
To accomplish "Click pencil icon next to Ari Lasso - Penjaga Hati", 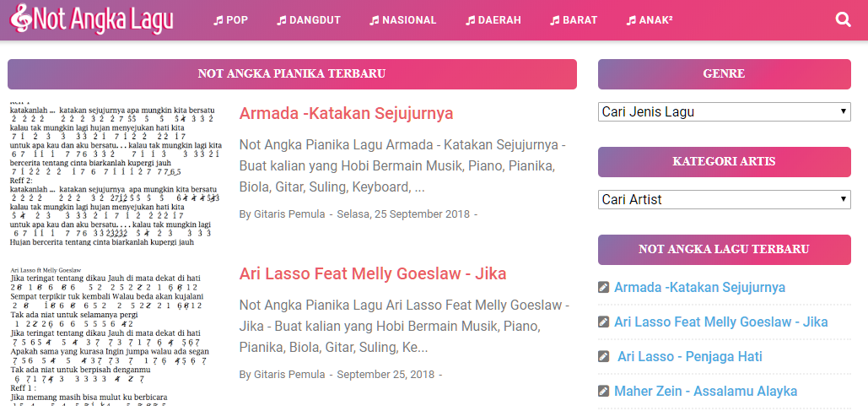I will click(603, 356).
